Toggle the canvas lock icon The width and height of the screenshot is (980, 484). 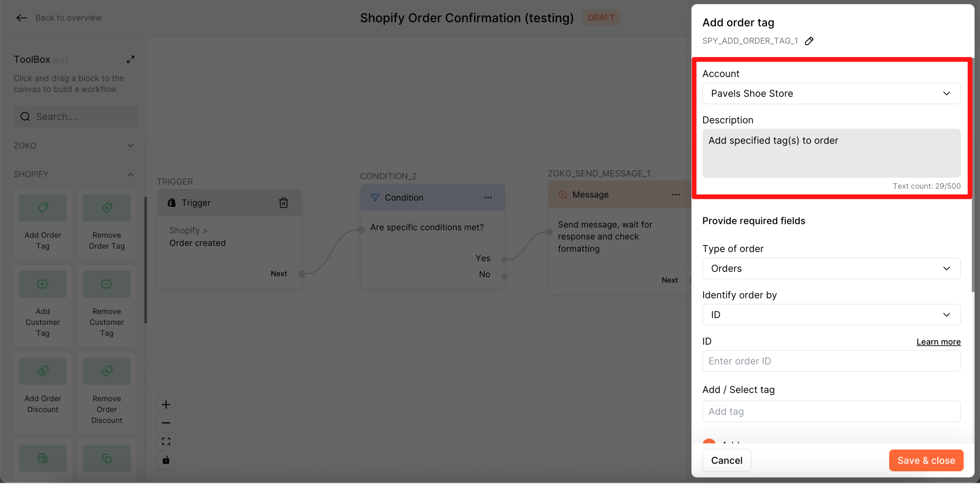[166, 460]
